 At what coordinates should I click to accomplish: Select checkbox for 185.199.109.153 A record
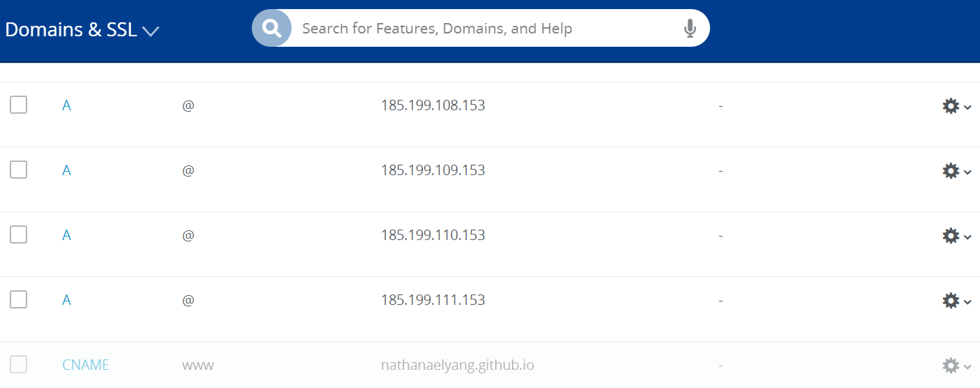[x=19, y=170]
